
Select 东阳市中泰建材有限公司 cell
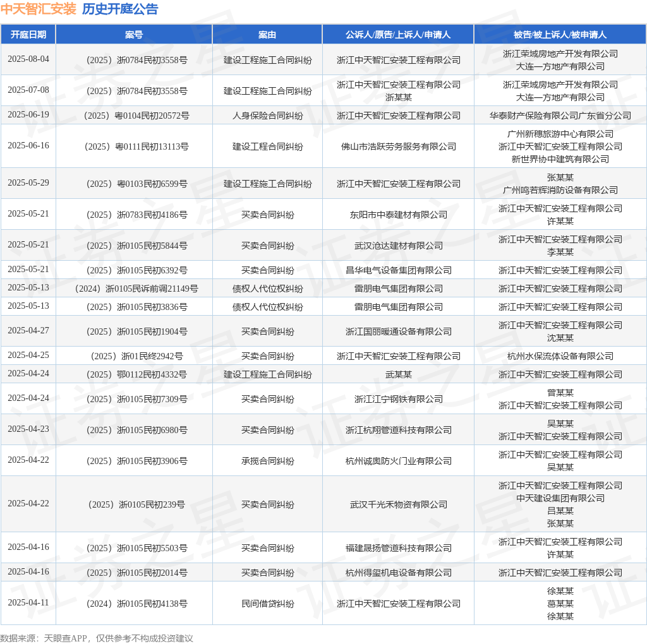click(398, 215)
